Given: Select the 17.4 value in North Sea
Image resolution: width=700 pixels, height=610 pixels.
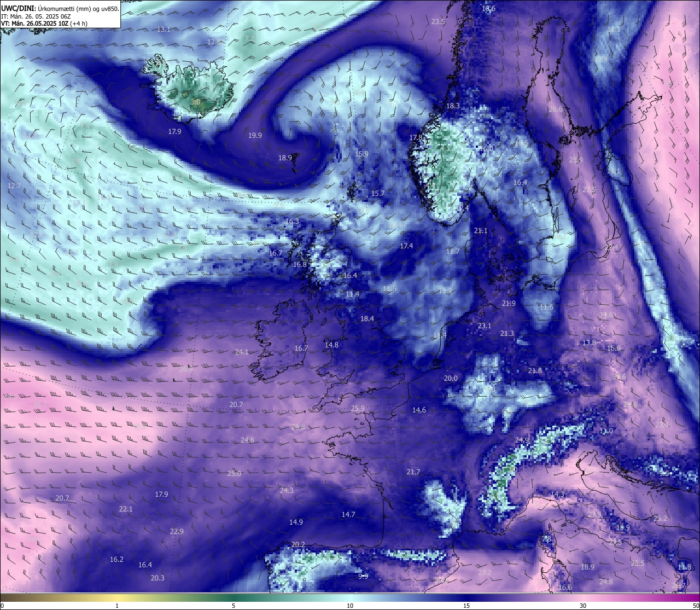Looking at the screenshot, I should [406, 246].
